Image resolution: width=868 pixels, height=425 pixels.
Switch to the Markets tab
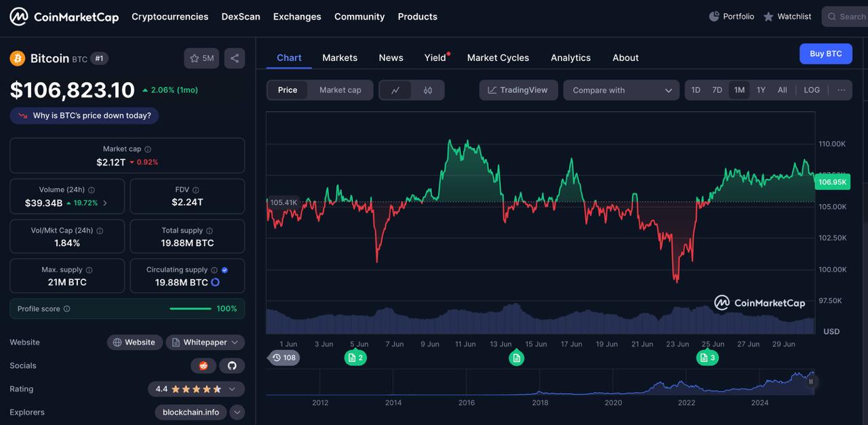tap(340, 58)
